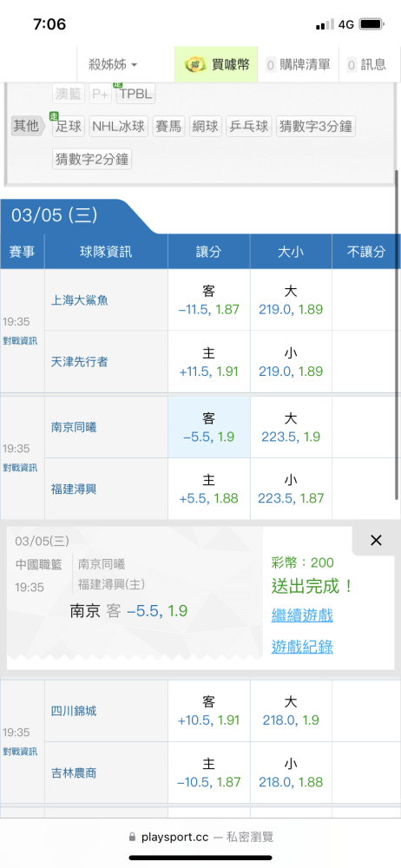Screen dimensions: 401x868
Task: Select 吉林農商 主 -10.5 spread
Action: [x=209, y=773]
